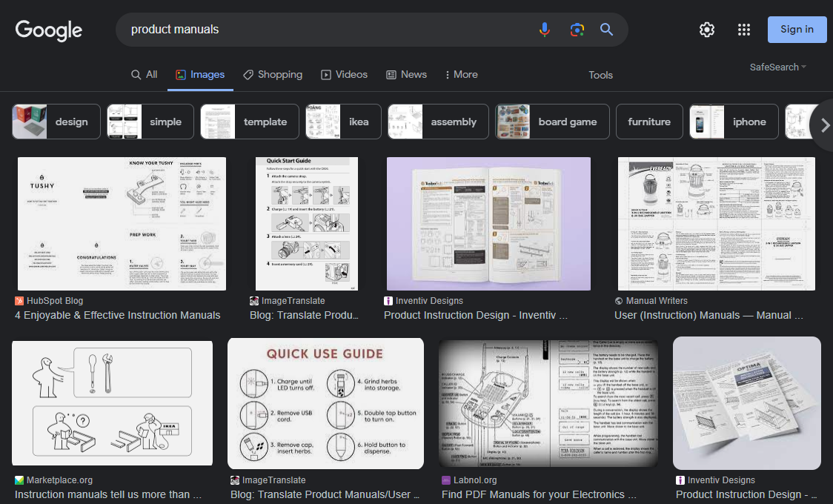Click the Labnol.org source label
Screen dimensions: 833x504
475,480
